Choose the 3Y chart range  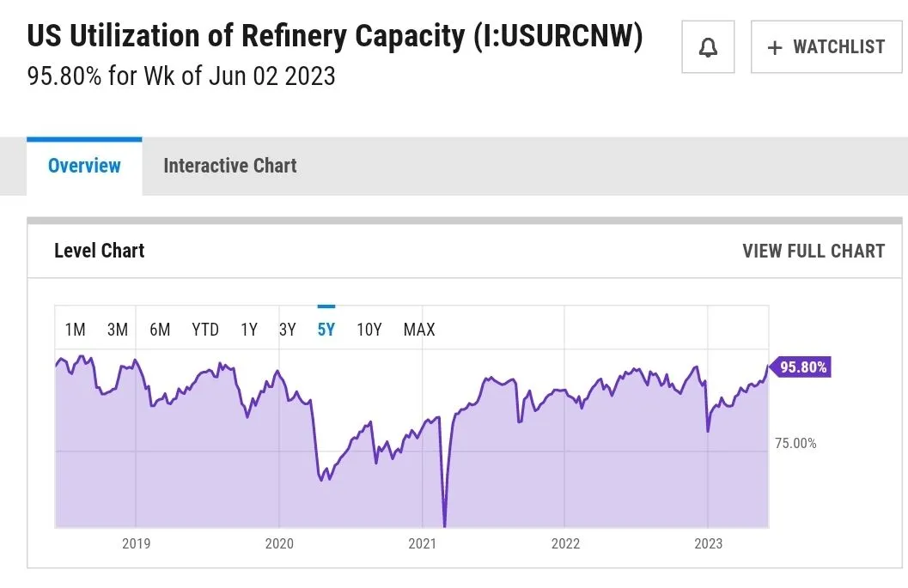(288, 330)
